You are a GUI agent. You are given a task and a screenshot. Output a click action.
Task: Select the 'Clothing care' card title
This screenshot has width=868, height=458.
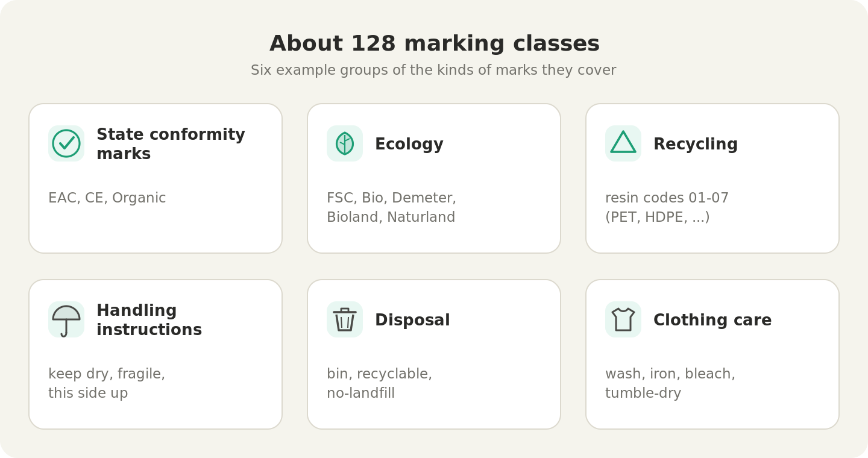point(712,321)
